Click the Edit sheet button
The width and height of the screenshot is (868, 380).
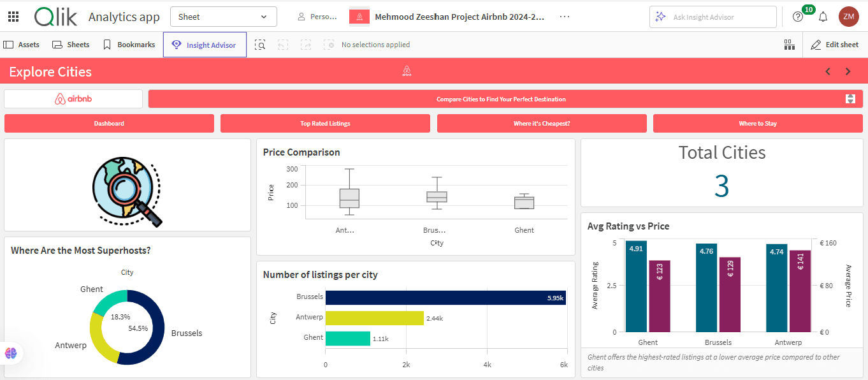click(835, 45)
